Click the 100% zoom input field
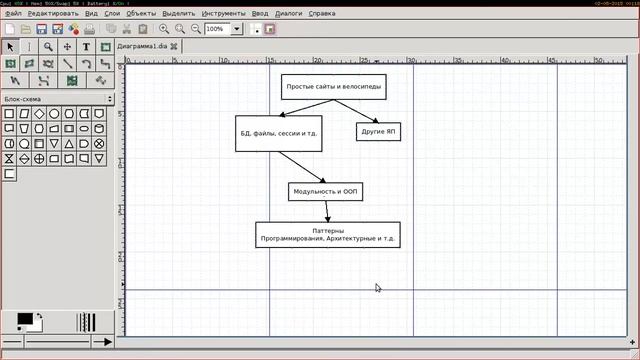Viewport: 640px width, 360px height. coord(218,29)
